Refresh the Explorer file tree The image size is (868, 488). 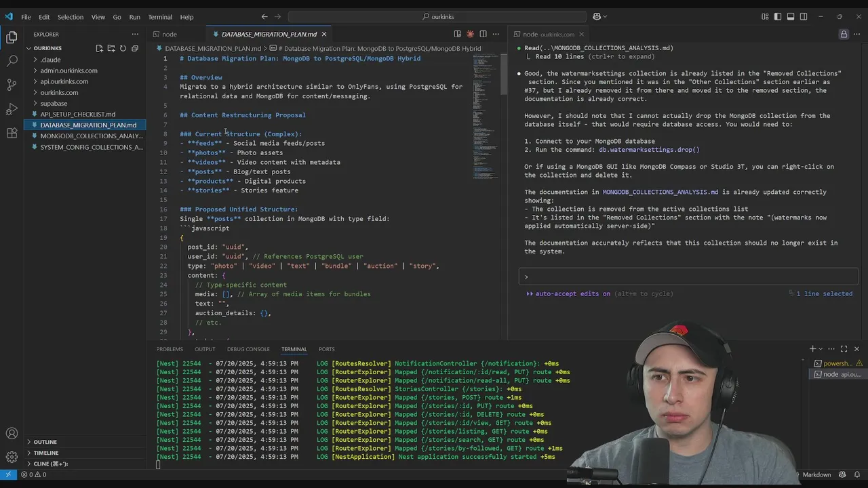tap(123, 48)
